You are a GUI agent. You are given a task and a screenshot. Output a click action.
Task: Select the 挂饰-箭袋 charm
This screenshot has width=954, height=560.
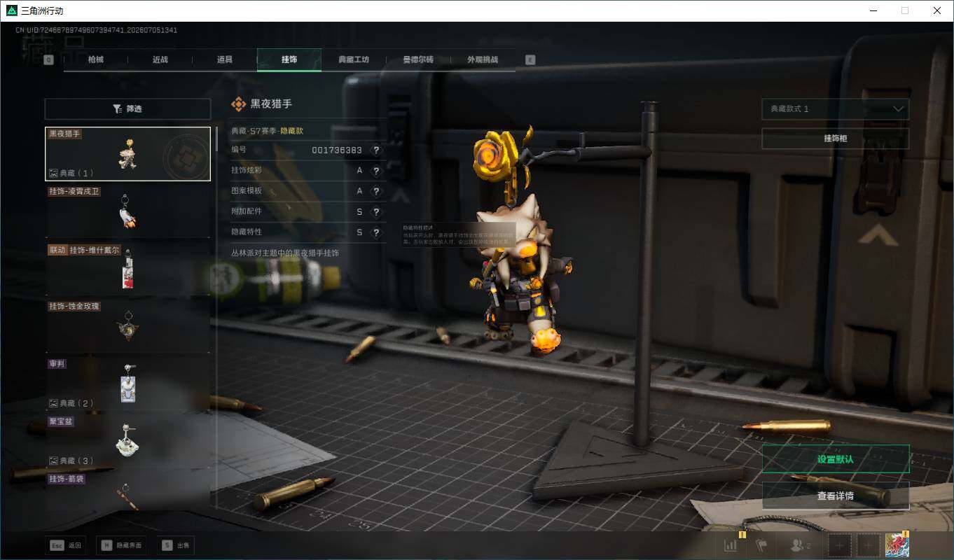[127, 491]
